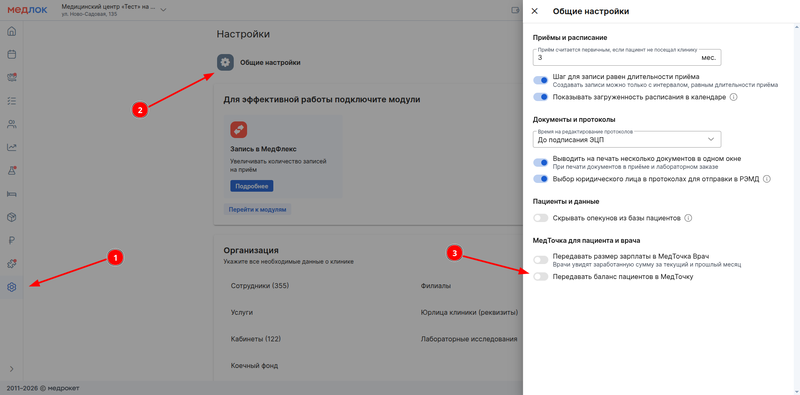Click the Запись в МедФлекс card title
Viewport: 800px width, 395px height.
tap(264, 149)
